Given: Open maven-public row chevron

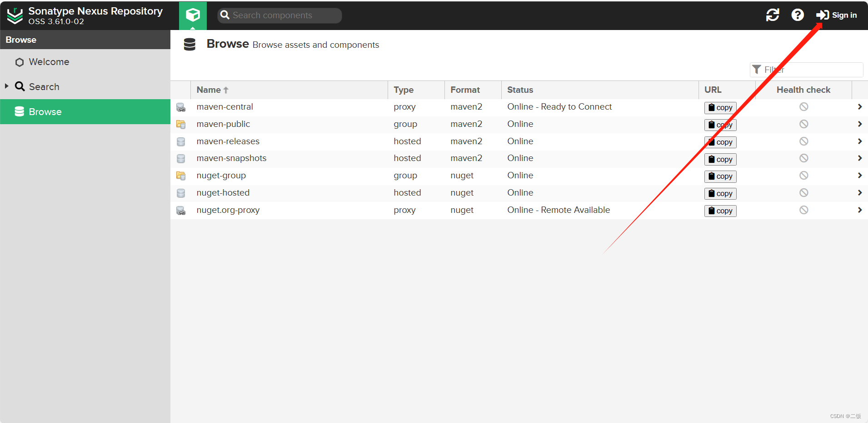Looking at the screenshot, I should [x=860, y=124].
